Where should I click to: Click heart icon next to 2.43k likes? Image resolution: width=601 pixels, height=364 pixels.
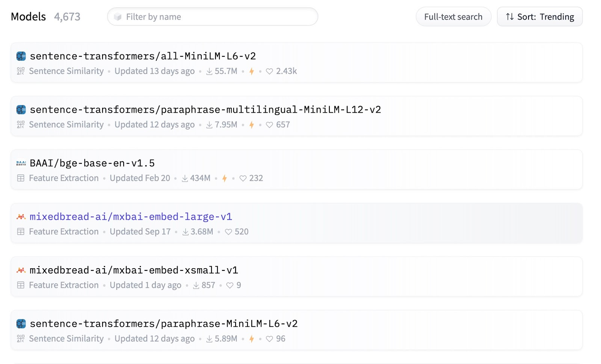pos(269,71)
